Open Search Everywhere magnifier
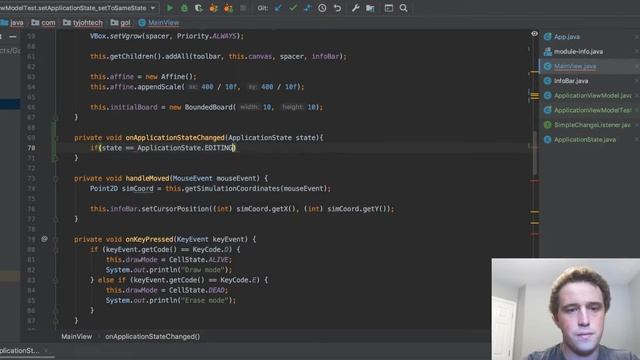The image size is (640, 360). (x=403, y=8)
